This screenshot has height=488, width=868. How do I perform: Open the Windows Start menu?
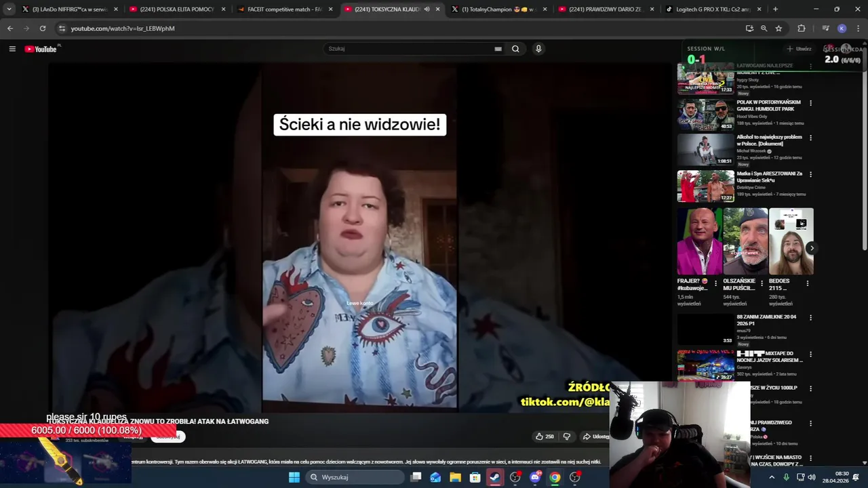(x=294, y=477)
